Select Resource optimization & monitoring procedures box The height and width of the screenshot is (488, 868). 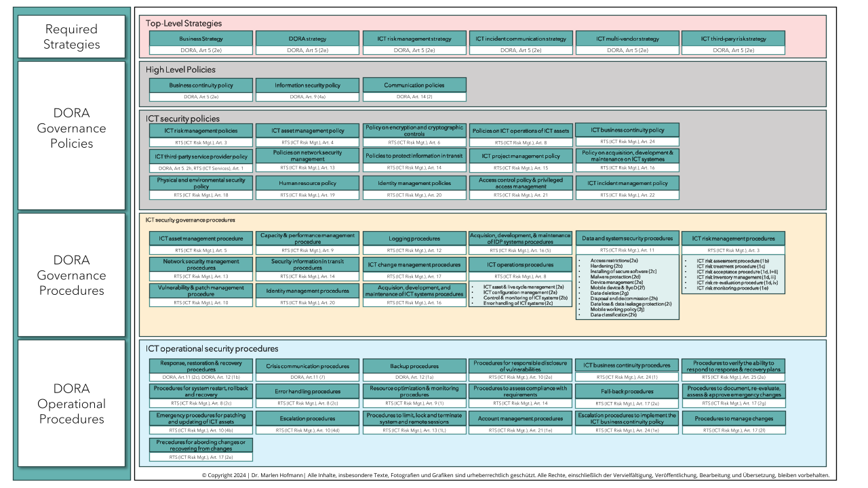coord(414,392)
